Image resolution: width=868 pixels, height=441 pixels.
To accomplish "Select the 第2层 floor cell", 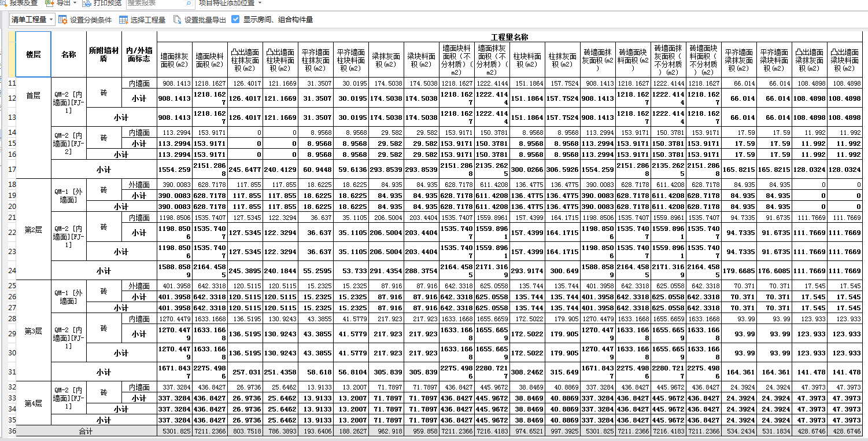I will tap(34, 230).
